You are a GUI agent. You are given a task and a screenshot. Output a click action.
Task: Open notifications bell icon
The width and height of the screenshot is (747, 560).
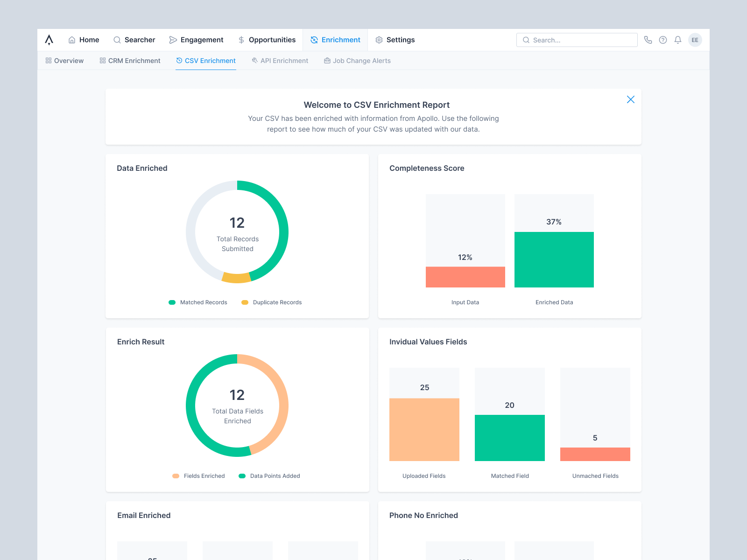[x=677, y=40]
